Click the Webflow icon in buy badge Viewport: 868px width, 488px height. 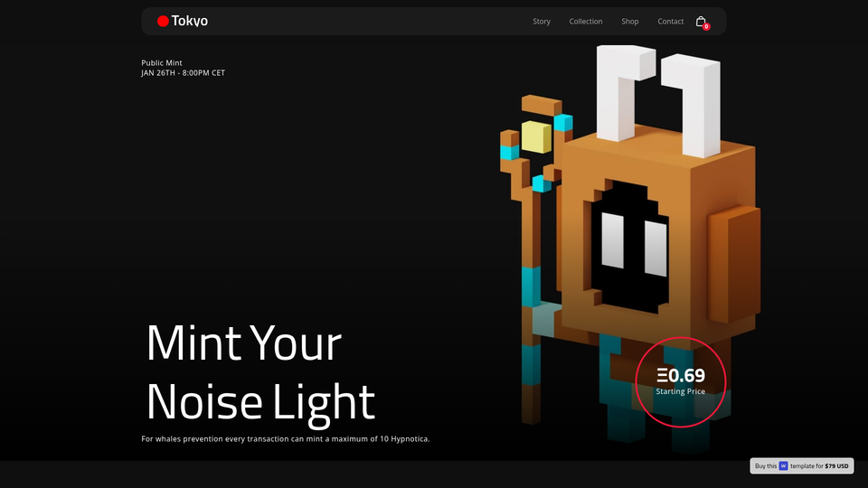[x=783, y=466]
